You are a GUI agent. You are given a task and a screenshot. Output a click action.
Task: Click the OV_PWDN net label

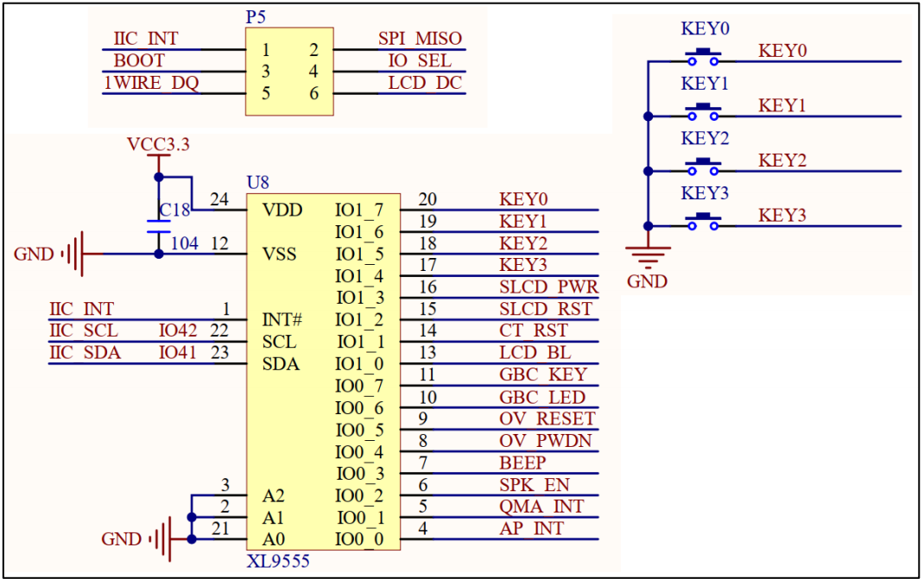tap(546, 441)
